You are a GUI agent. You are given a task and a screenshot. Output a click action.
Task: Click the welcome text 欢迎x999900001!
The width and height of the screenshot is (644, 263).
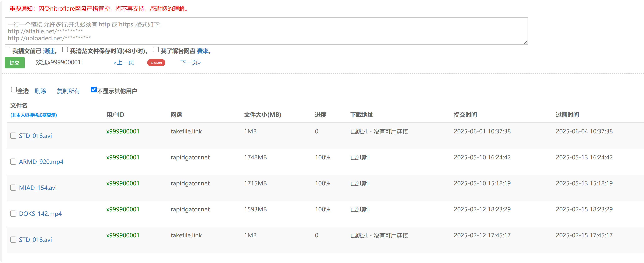point(59,62)
